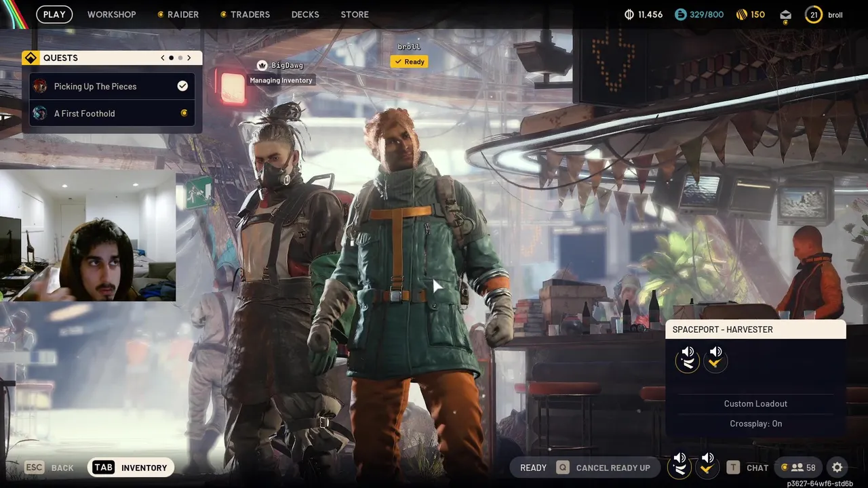The width and height of the screenshot is (868, 488).
Task: Click the yellow marker on A First Foothold
Action: click(184, 113)
